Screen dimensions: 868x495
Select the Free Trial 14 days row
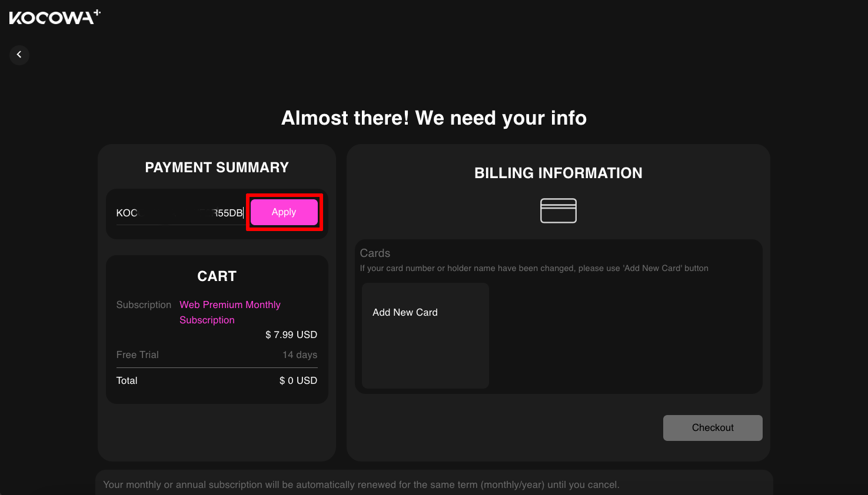point(217,354)
